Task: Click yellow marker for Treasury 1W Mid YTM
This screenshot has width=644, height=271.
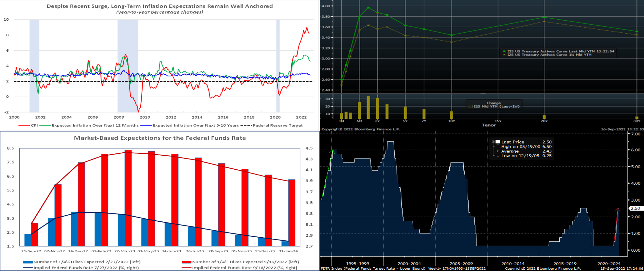Action: pyautogui.click(x=504, y=55)
